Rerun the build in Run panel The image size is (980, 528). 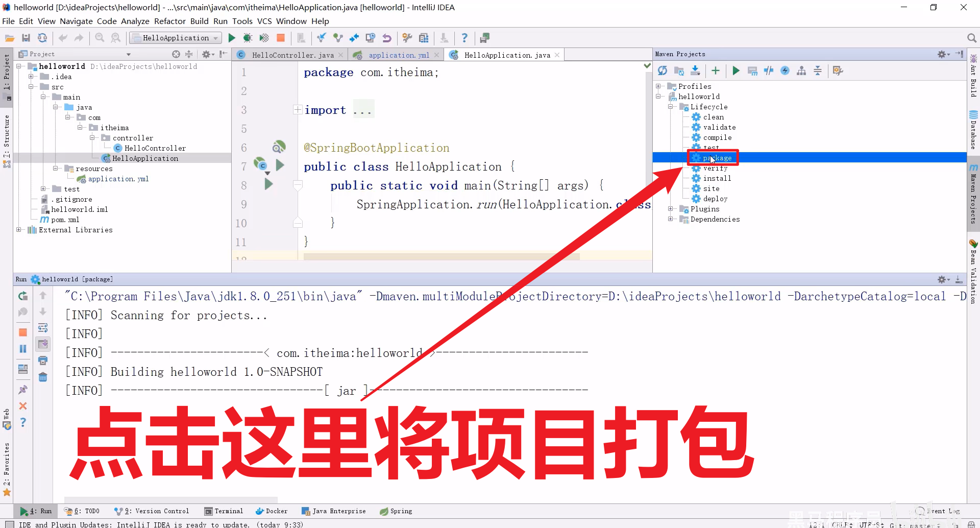23,296
